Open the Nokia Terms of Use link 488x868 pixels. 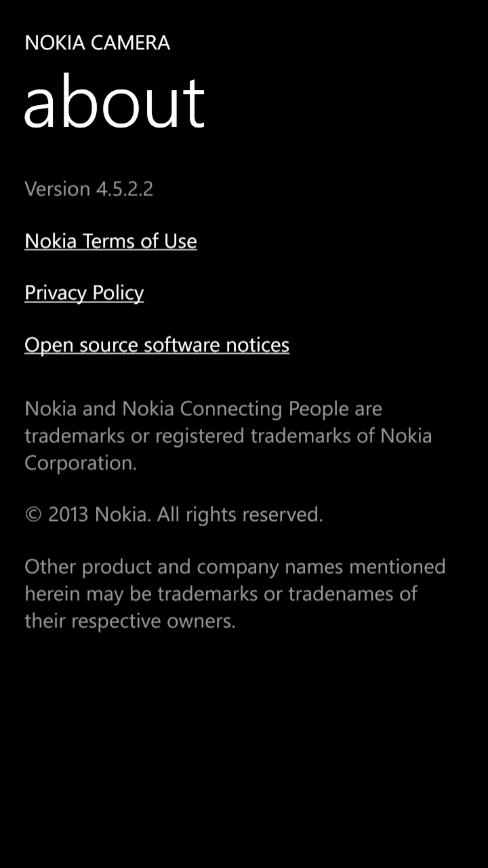tap(110, 241)
